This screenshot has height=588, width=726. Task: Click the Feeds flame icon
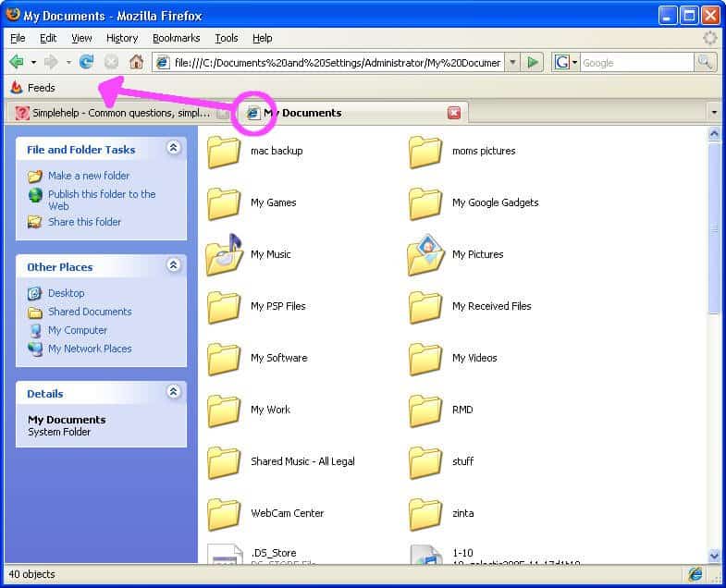(17, 88)
